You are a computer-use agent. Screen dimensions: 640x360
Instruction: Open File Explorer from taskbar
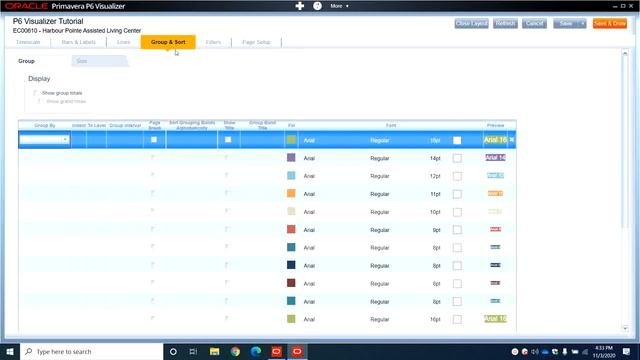point(214,351)
